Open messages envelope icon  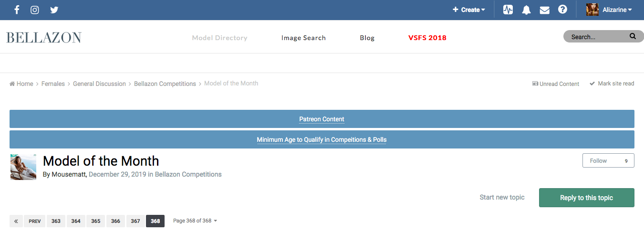coord(544,10)
